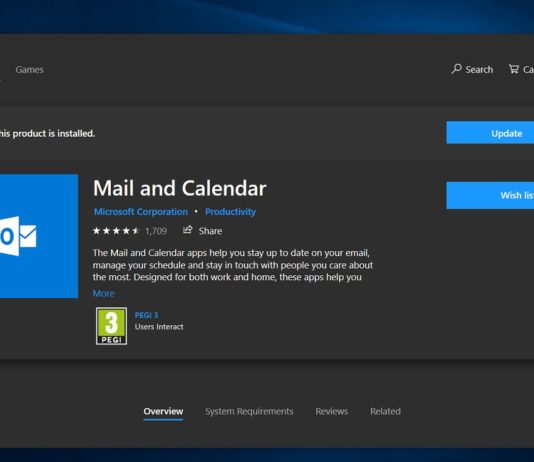Click the Share label text
This screenshot has width=534, height=462.
(210, 231)
